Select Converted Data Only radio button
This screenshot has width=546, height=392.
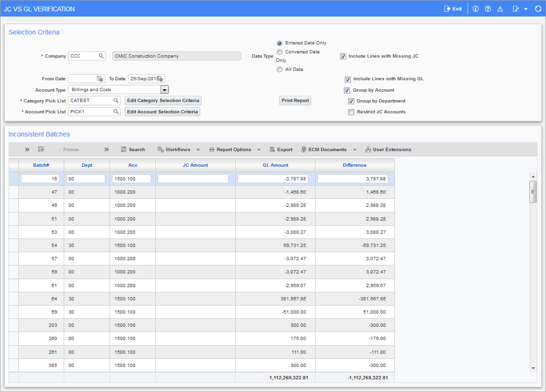click(x=280, y=52)
